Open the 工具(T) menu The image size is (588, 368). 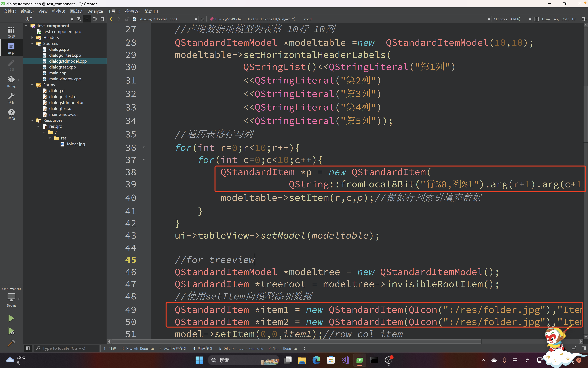tap(114, 11)
